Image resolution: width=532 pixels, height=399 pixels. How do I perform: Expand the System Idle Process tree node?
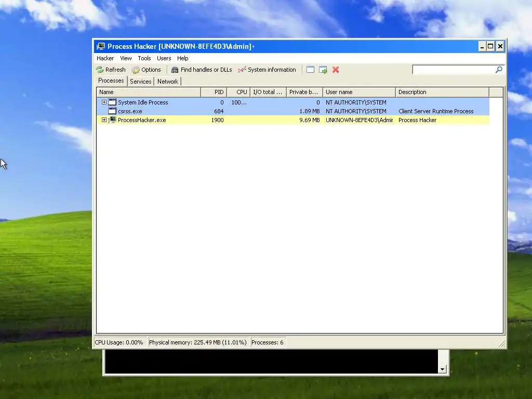[104, 102]
